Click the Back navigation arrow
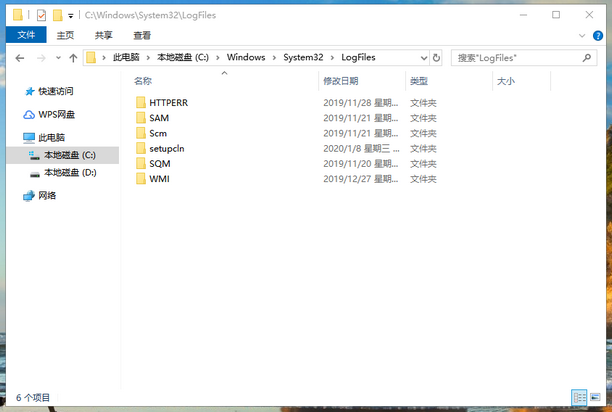 click(20, 58)
